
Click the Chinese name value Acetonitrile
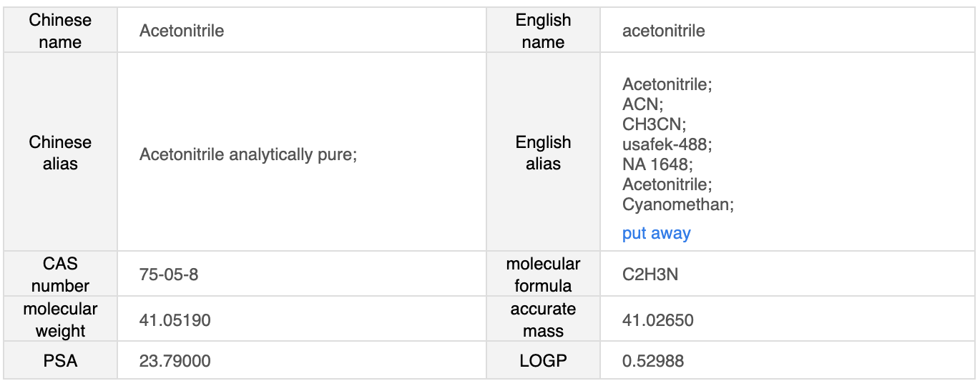(182, 31)
